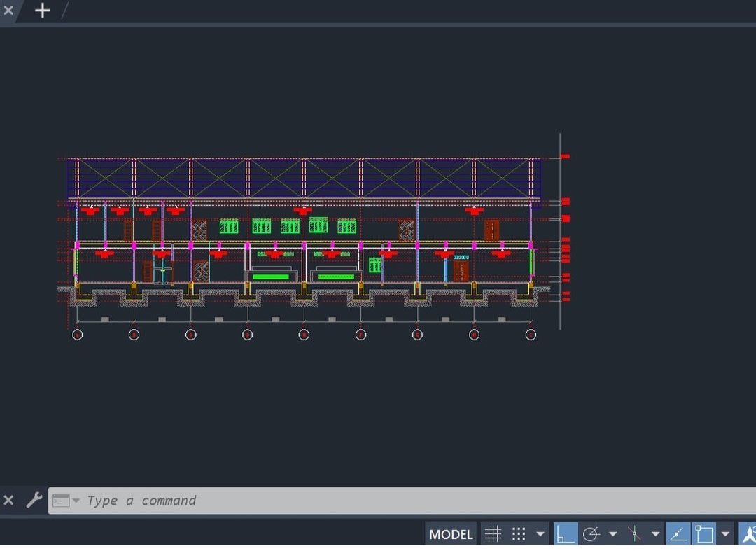The width and height of the screenshot is (756, 551).
Task: Open snap mode settings dropdown arrow
Action: click(x=540, y=534)
